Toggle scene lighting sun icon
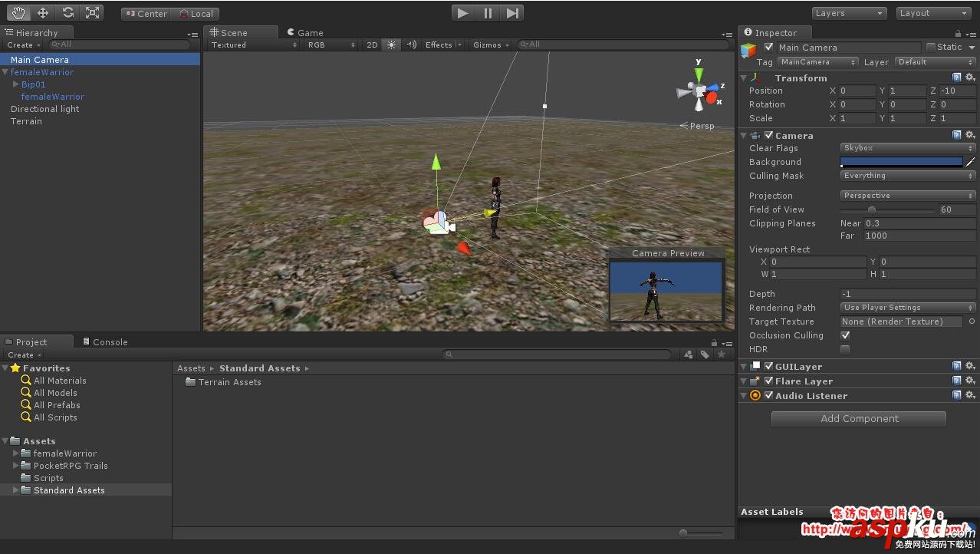 (392, 45)
